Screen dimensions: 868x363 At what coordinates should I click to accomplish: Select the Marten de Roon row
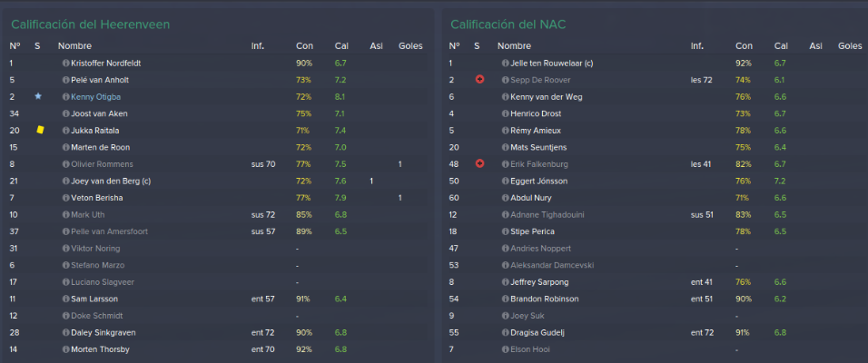pyautogui.click(x=217, y=147)
